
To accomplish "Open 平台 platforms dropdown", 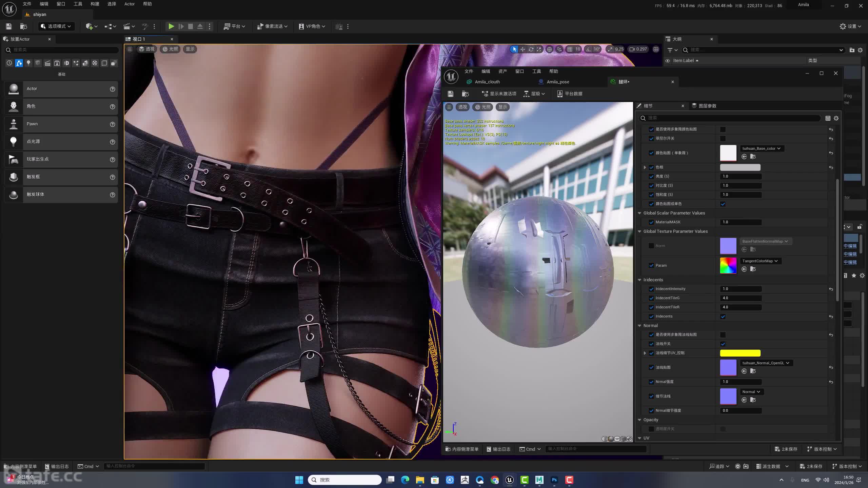I will pyautogui.click(x=234, y=26).
